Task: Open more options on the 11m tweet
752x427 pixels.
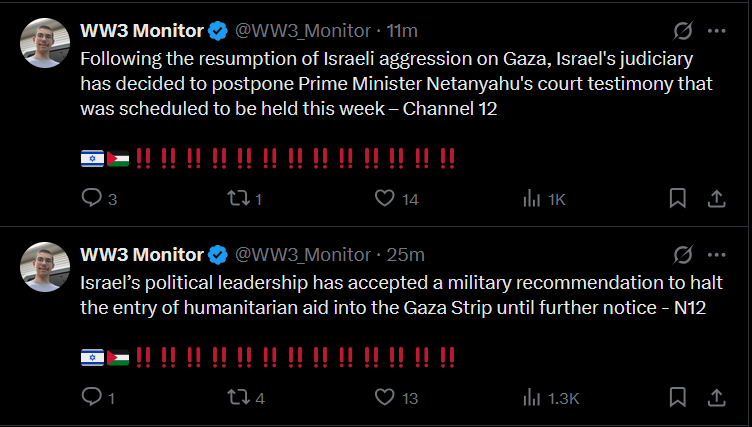Action: (x=716, y=30)
